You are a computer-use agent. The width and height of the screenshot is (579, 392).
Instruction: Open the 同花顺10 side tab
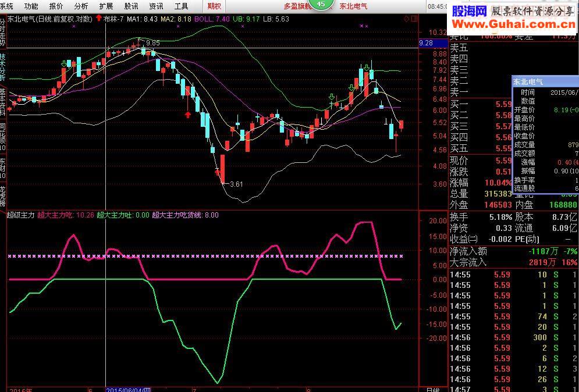(x=3, y=137)
